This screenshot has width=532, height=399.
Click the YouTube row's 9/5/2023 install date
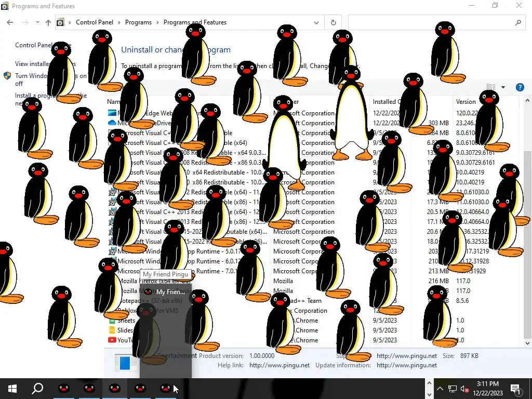(x=385, y=340)
